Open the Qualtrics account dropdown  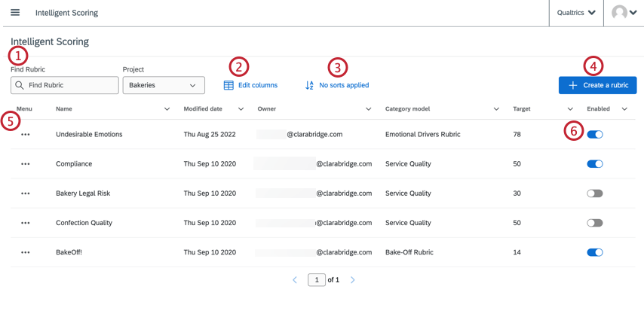[x=576, y=13]
